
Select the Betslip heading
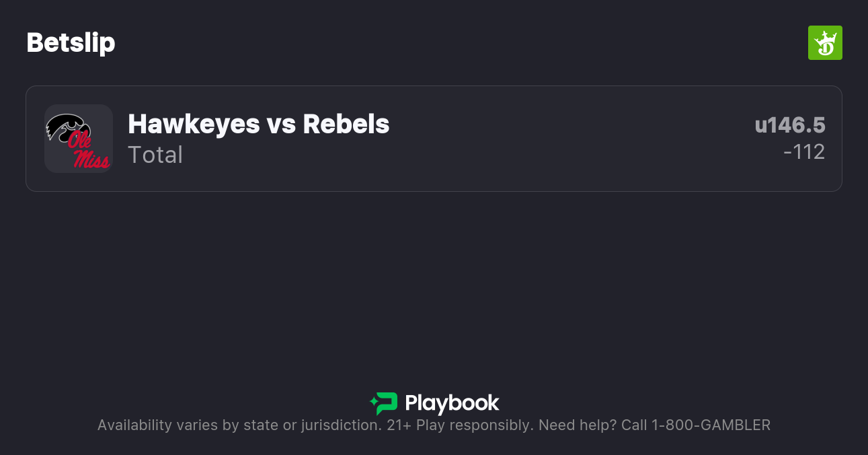pos(71,43)
